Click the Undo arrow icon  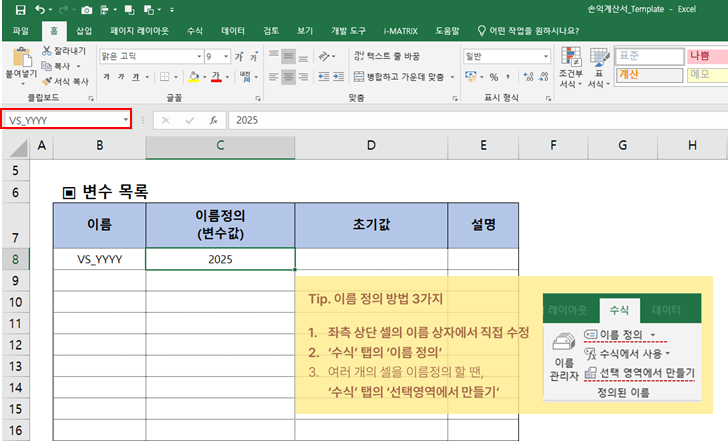click(x=41, y=10)
